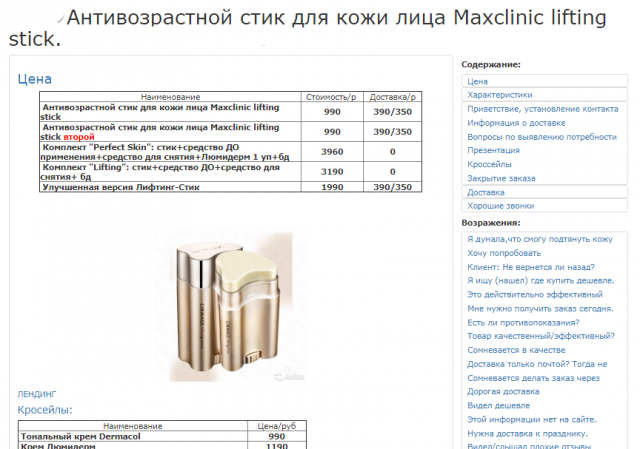Open objection Я думала,что смогу подтянуть кожу
640x449 pixels.
click(540, 239)
